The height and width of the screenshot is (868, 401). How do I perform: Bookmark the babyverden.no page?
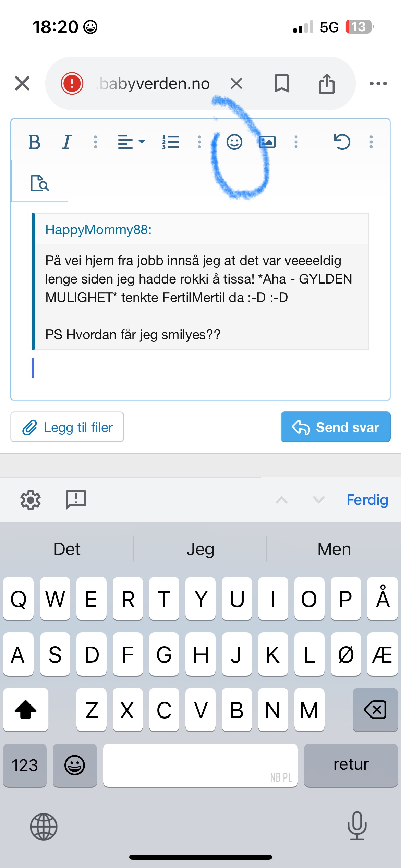pos(282,83)
